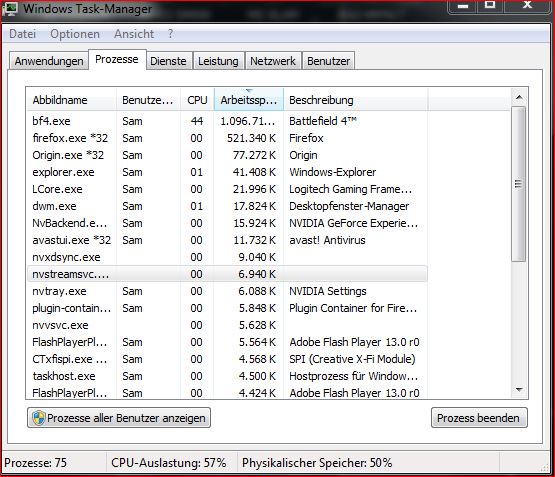
Task: Go to the Netzwerk tab
Action: click(x=273, y=61)
